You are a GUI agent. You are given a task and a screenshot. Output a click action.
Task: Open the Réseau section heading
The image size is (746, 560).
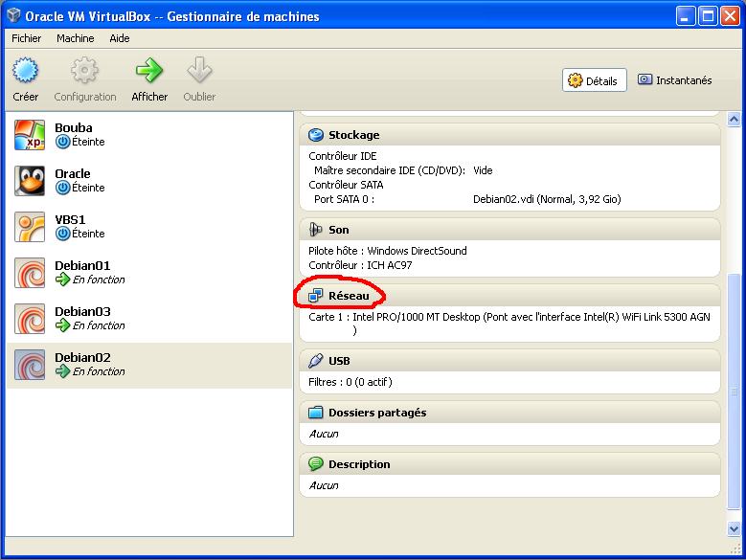pyautogui.click(x=349, y=296)
